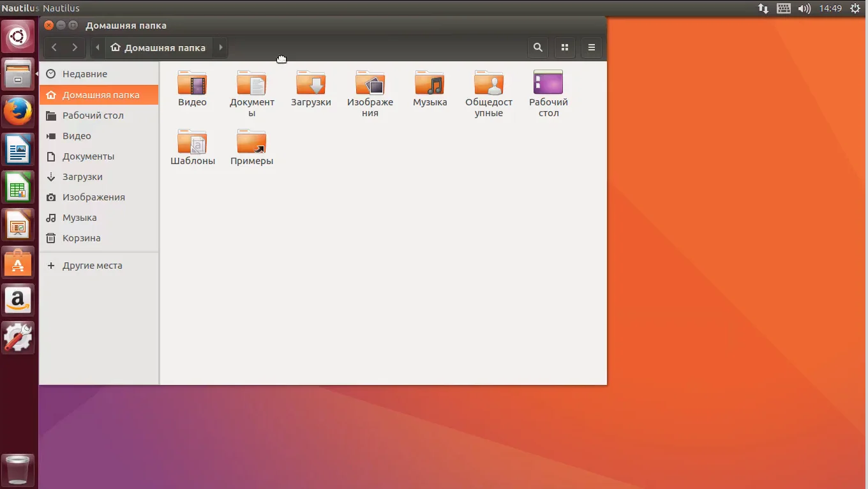Image resolution: width=868 pixels, height=489 pixels.
Task: Click the right path bar scroll arrow
Action: point(221,47)
